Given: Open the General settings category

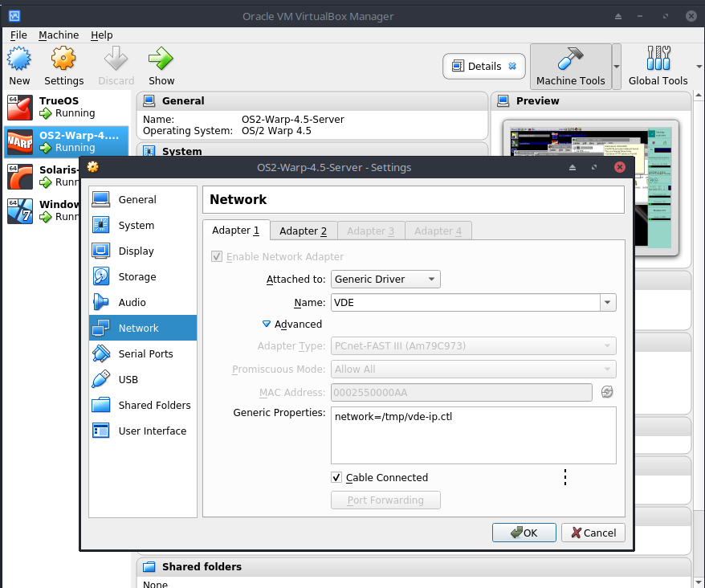Looking at the screenshot, I should [143, 199].
